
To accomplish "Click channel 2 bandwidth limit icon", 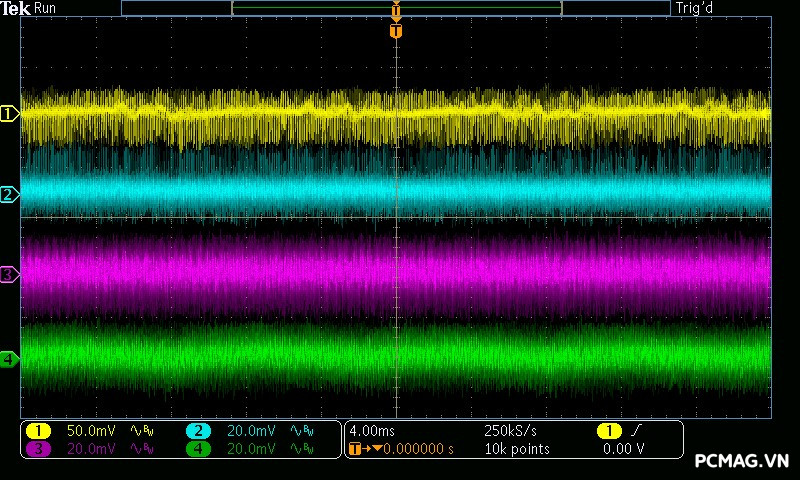I will point(302,430).
